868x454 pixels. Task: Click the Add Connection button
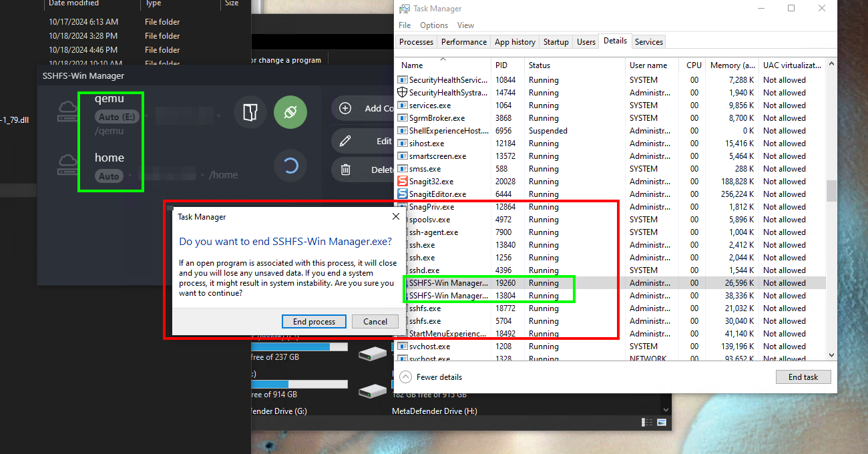point(363,108)
